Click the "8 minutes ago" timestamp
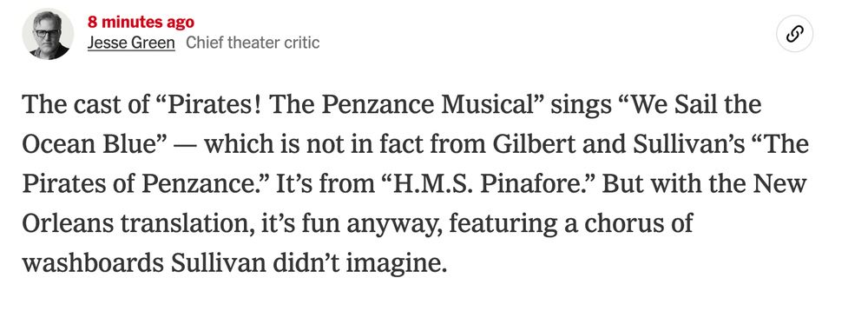 141,23
